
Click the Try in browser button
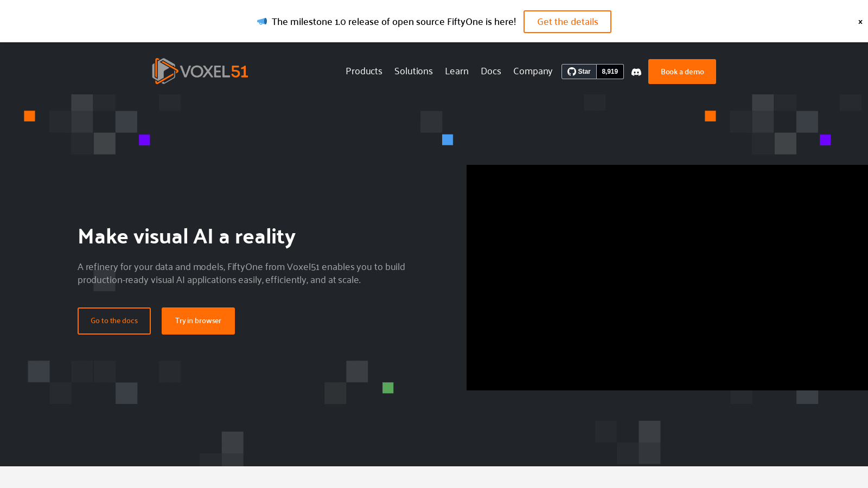click(198, 321)
